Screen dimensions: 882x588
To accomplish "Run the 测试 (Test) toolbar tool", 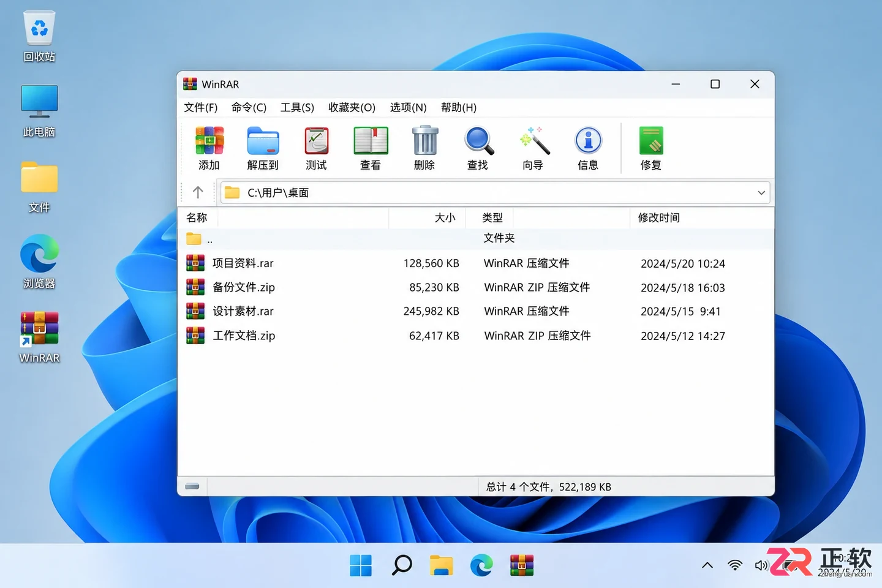I will tap(317, 141).
